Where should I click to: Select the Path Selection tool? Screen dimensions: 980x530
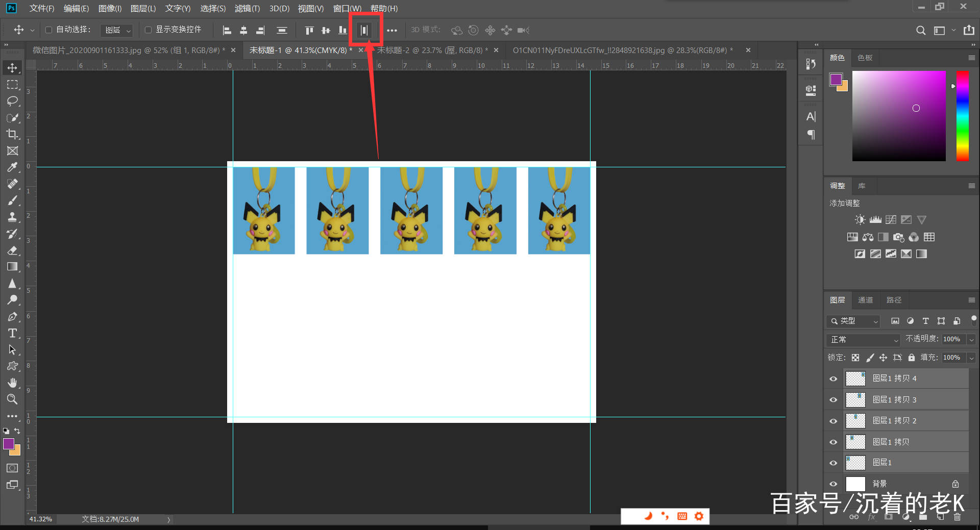pyautogui.click(x=12, y=350)
